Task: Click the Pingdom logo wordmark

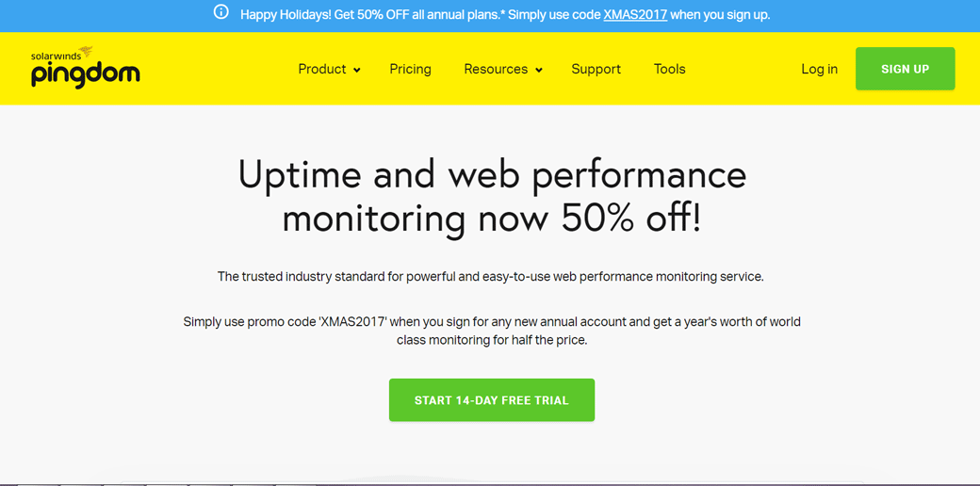Action: tap(85, 74)
